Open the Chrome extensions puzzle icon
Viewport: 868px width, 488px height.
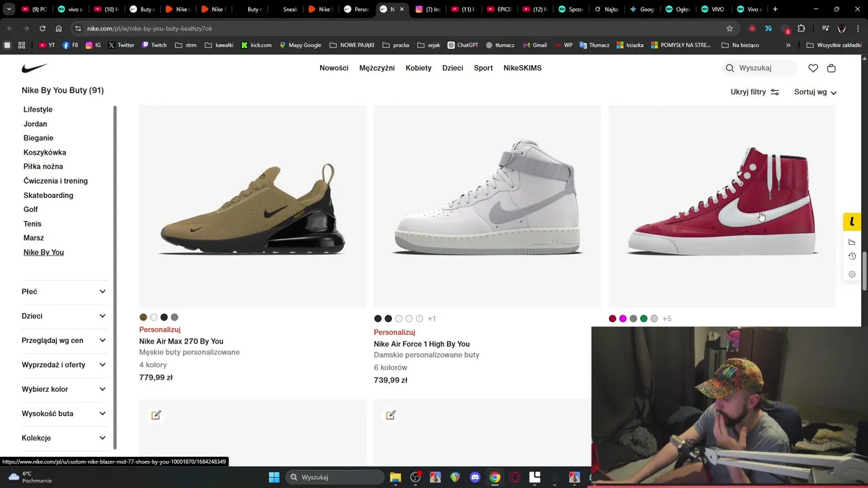pyautogui.click(x=802, y=28)
